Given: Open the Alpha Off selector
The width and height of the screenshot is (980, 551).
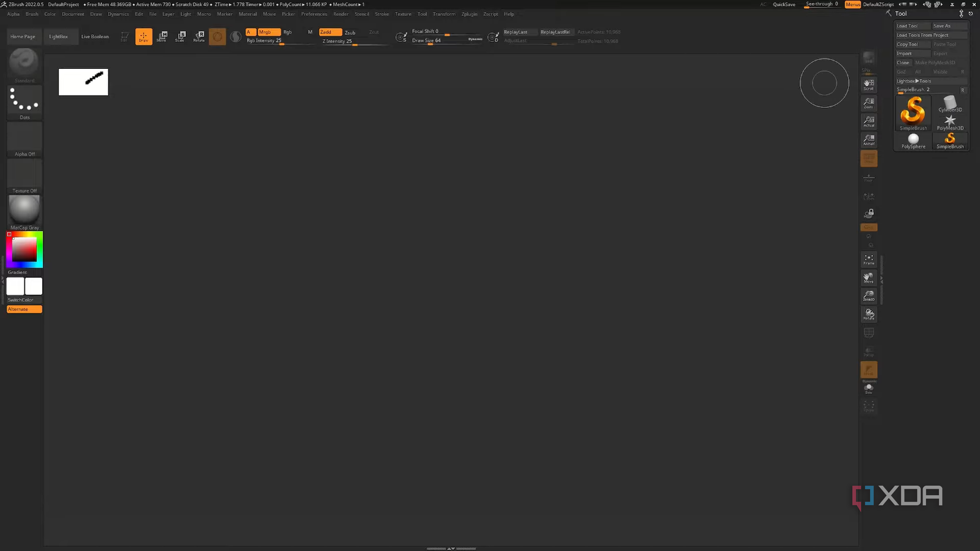Looking at the screenshot, I should pos(24,140).
